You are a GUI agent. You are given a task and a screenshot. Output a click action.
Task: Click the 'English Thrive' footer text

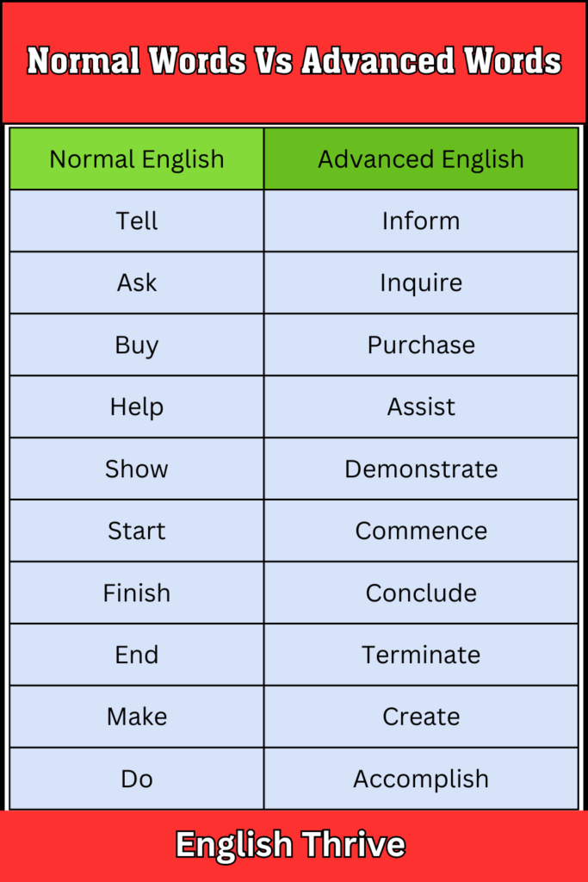pos(290,845)
